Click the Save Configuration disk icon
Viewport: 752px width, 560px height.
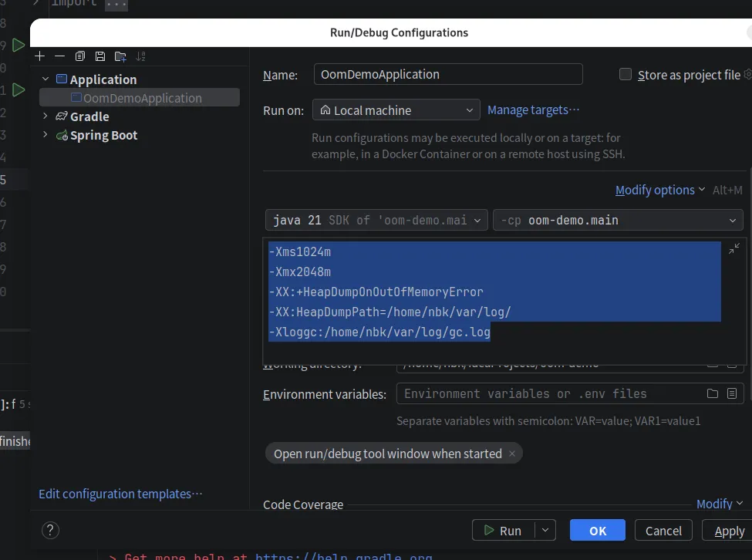[x=100, y=56]
